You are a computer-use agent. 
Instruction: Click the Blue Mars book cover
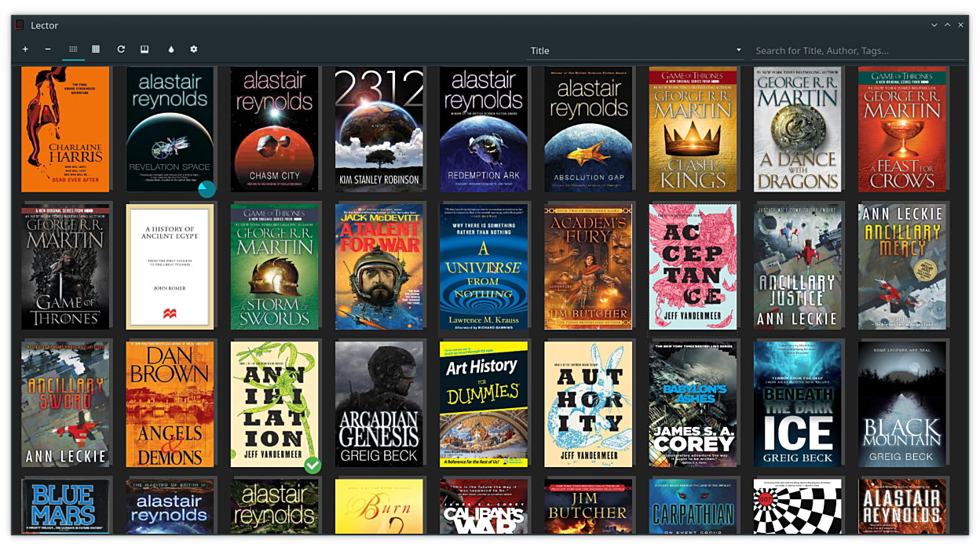coord(65,505)
